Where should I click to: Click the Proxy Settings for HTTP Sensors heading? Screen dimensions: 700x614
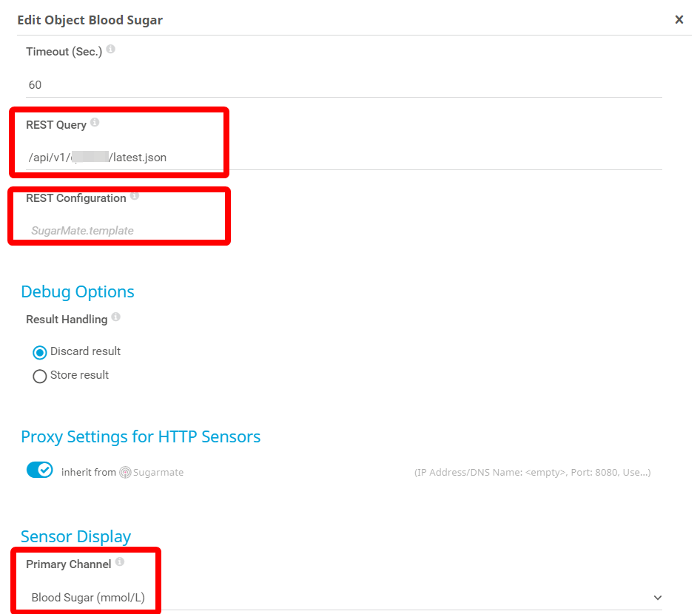pyautogui.click(x=141, y=436)
